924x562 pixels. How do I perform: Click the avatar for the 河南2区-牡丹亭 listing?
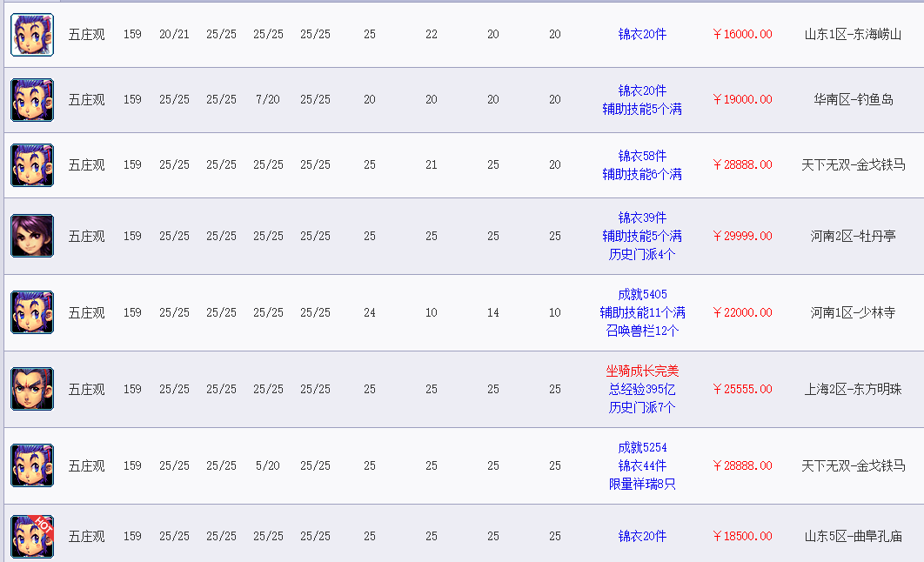pos(32,236)
